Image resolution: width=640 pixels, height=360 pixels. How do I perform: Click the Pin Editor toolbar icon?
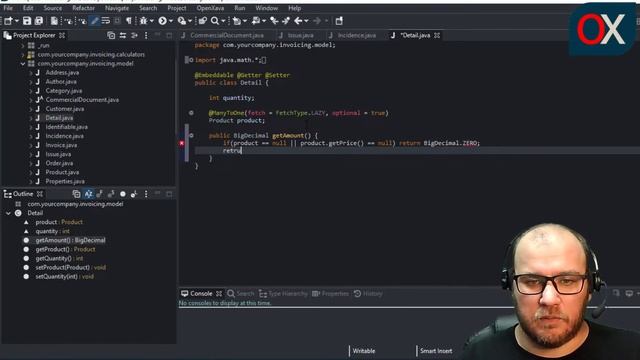(339, 21)
